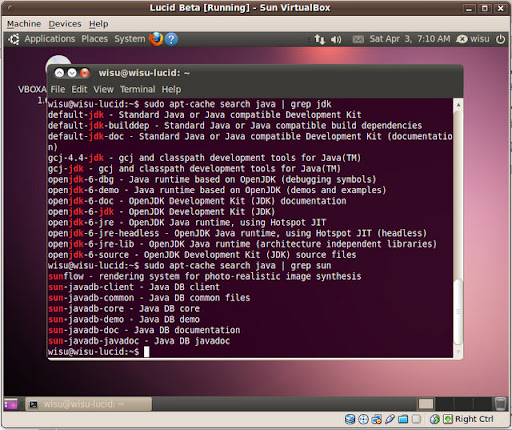Image resolution: width=512 pixels, height=430 pixels.
Task: Click the clock showing Sat Apr 3
Action: (x=410, y=39)
